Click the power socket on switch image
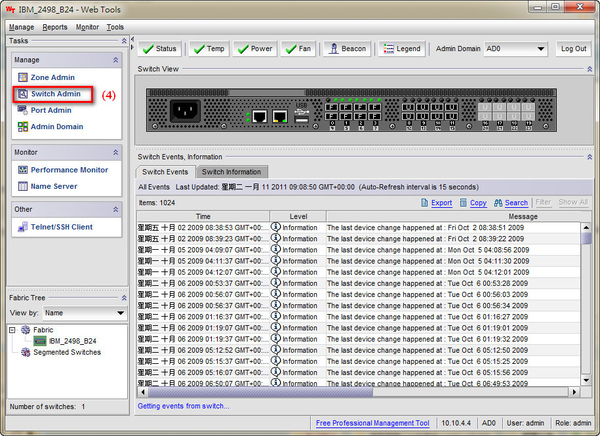 click(185, 111)
